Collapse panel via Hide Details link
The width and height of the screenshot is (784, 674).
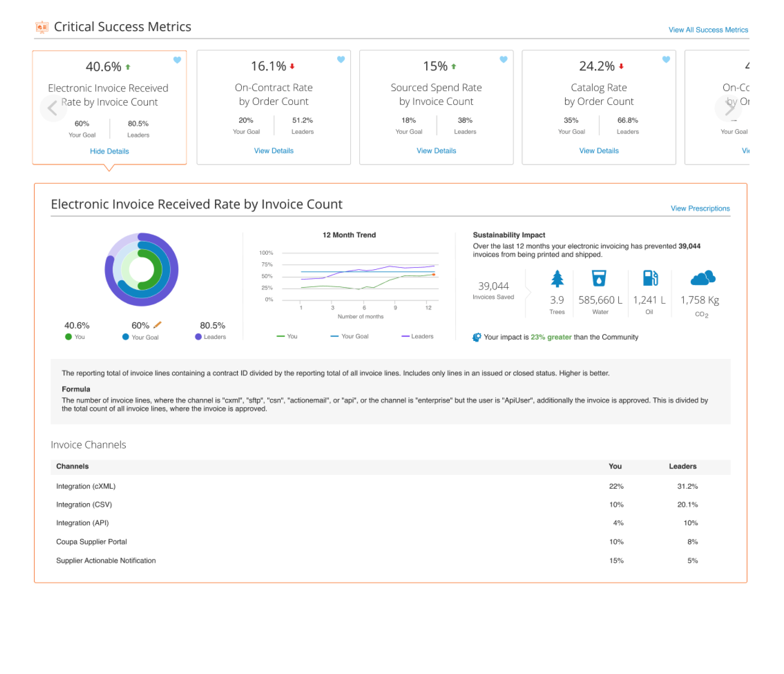point(109,151)
